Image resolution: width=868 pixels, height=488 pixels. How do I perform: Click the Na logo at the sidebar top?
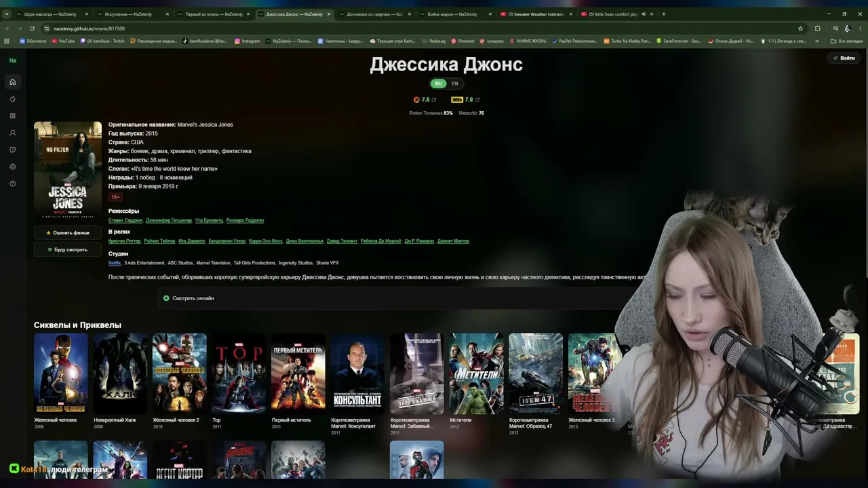tap(12, 60)
